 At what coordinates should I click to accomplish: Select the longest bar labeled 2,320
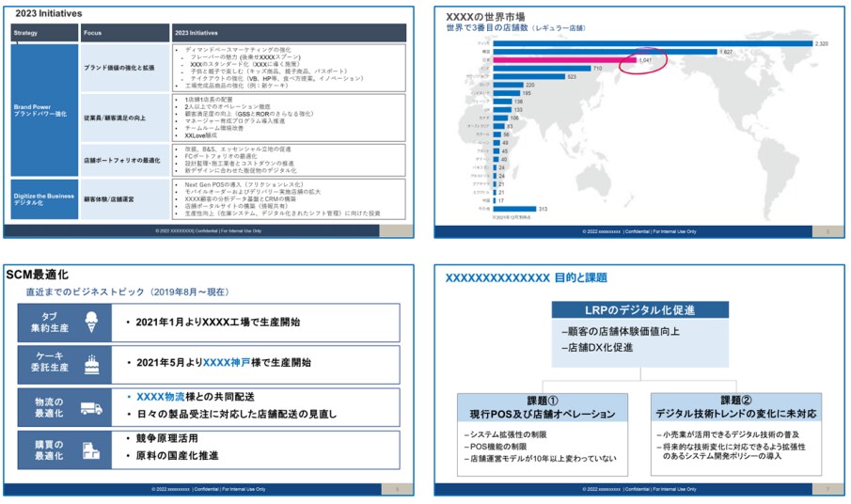pos(653,43)
